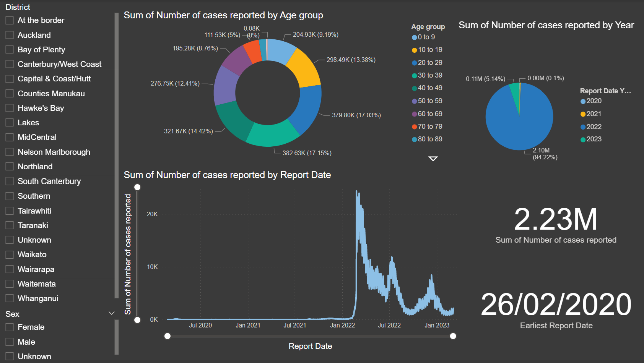Click the left handle of Report Date slider
Screen dimensions: 644x363
click(168, 336)
